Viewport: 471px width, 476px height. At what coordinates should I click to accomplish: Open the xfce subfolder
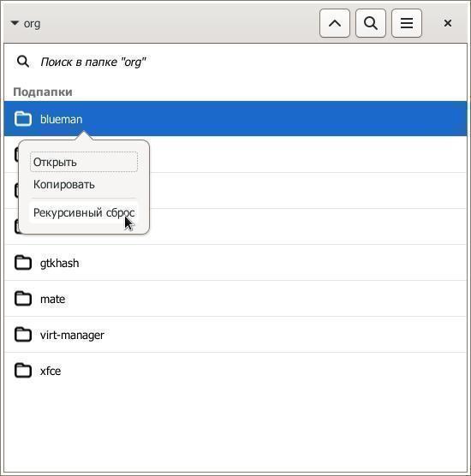point(235,371)
